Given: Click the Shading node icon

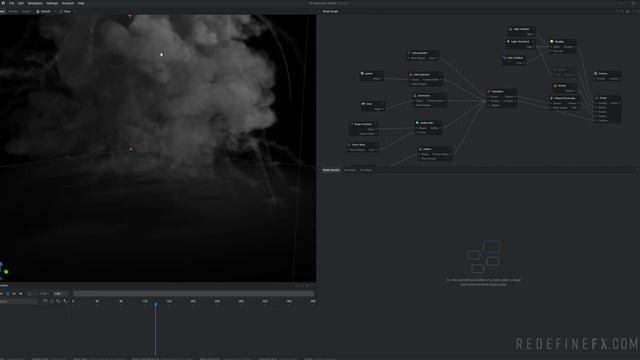Looking at the screenshot, I should click(x=552, y=42).
